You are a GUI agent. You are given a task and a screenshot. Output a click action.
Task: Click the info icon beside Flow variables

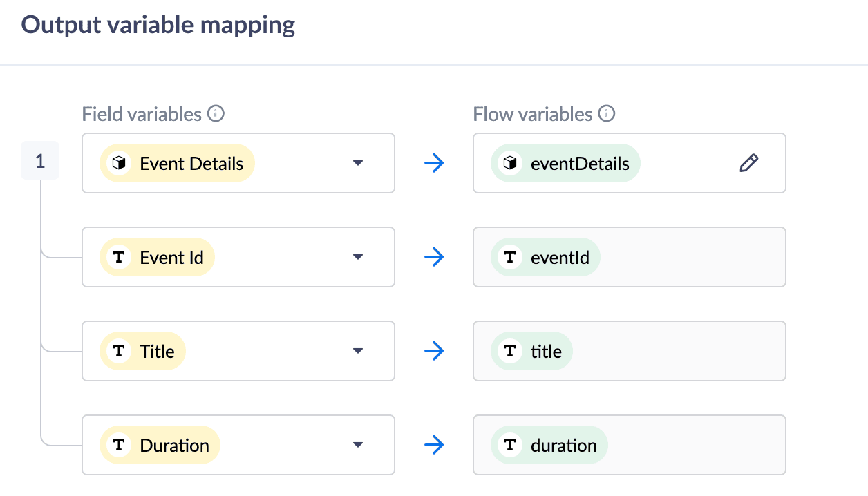607,114
